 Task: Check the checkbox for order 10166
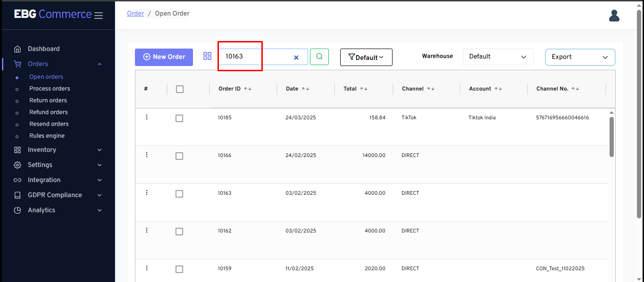tap(179, 156)
